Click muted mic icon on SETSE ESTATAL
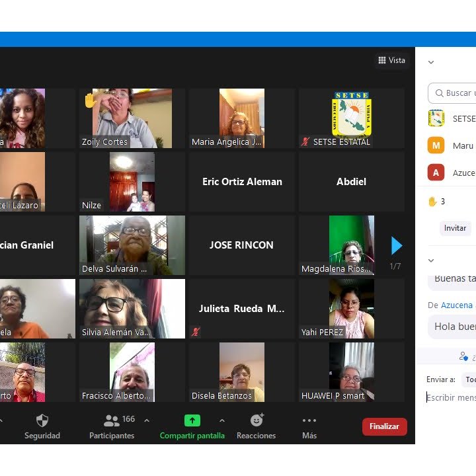This screenshot has width=476, height=476. 305,141
